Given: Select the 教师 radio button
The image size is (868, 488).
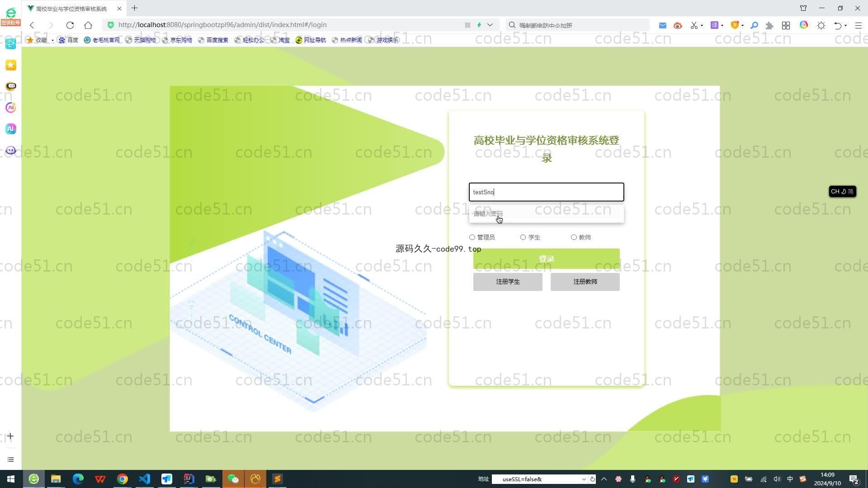Looking at the screenshot, I should tap(574, 237).
